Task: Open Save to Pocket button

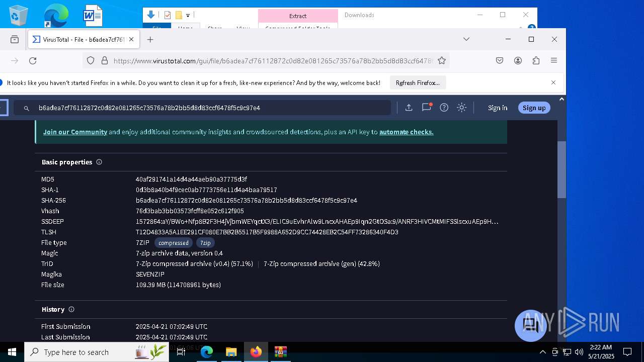Action: click(x=500, y=61)
